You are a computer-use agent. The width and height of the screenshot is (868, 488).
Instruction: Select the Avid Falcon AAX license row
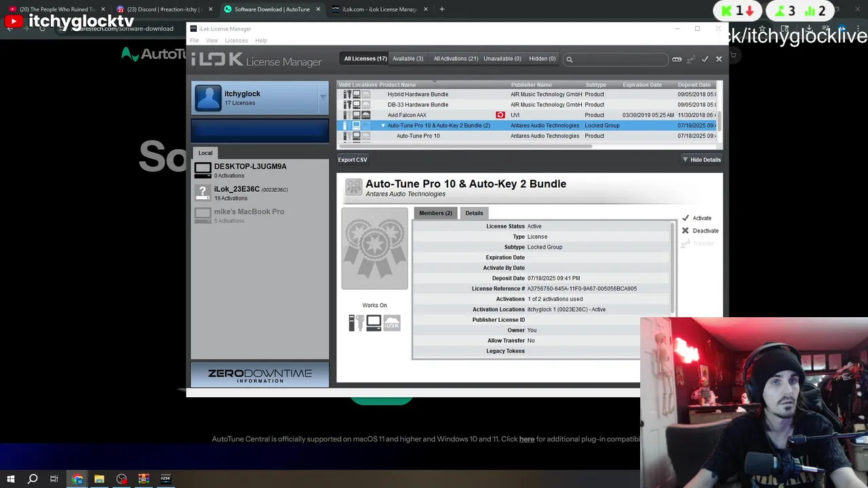[x=527, y=115]
